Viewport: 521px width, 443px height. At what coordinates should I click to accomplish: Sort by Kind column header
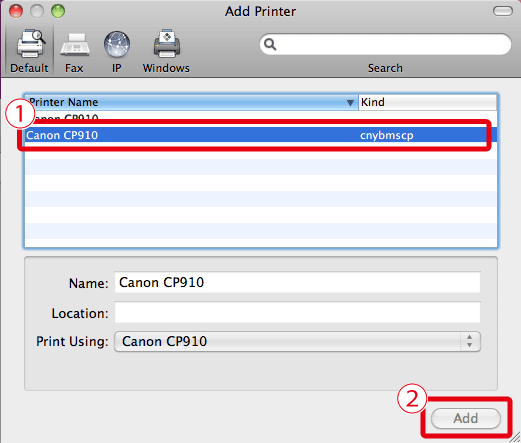tap(428, 102)
